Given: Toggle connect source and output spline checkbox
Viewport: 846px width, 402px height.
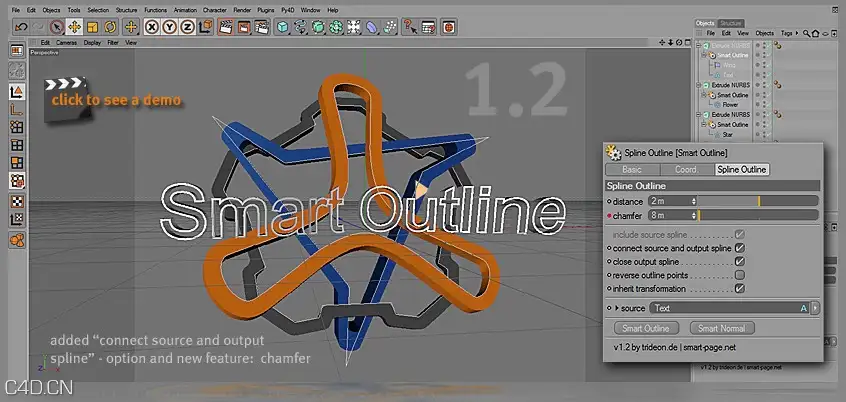Looking at the screenshot, I should (x=740, y=248).
